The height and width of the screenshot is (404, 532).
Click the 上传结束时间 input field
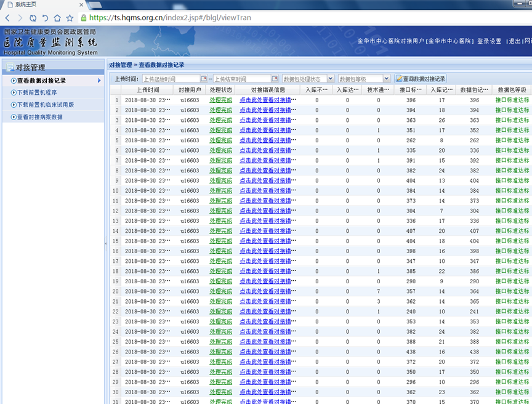(x=242, y=79)
